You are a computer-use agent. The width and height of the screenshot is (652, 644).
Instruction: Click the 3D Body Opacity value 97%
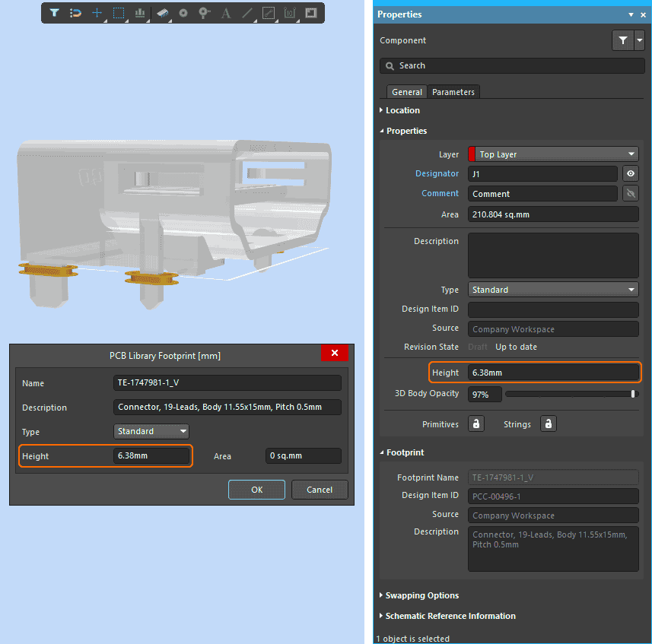point(485,395)
